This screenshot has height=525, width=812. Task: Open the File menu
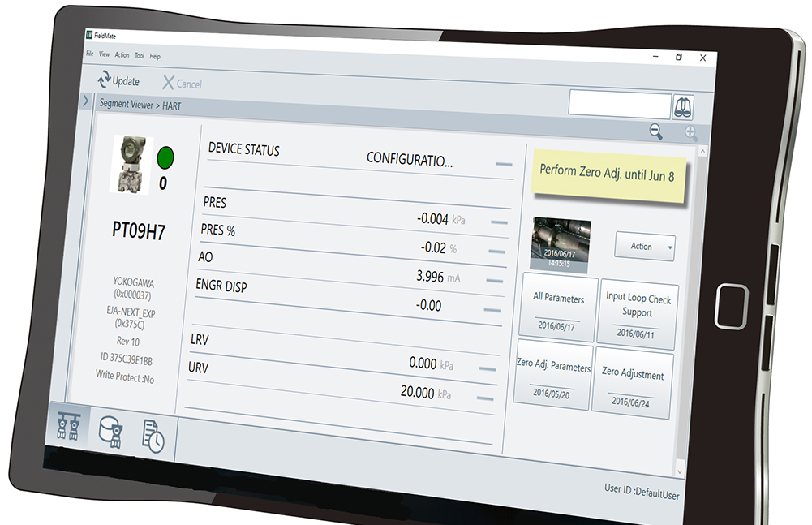pyautogui.click(x=90, y=54)
